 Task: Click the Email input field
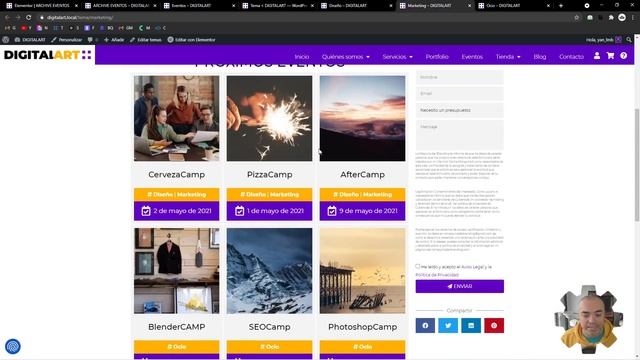pyautogui.click(x=460, y=93)
